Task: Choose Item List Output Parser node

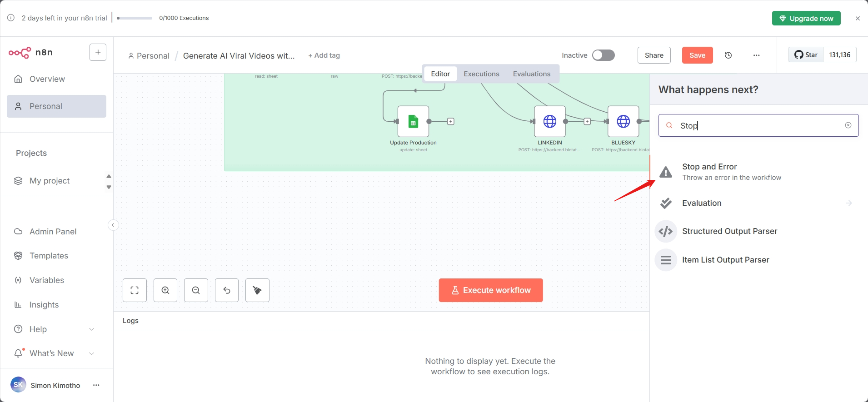Action: [x=758, y=260]
